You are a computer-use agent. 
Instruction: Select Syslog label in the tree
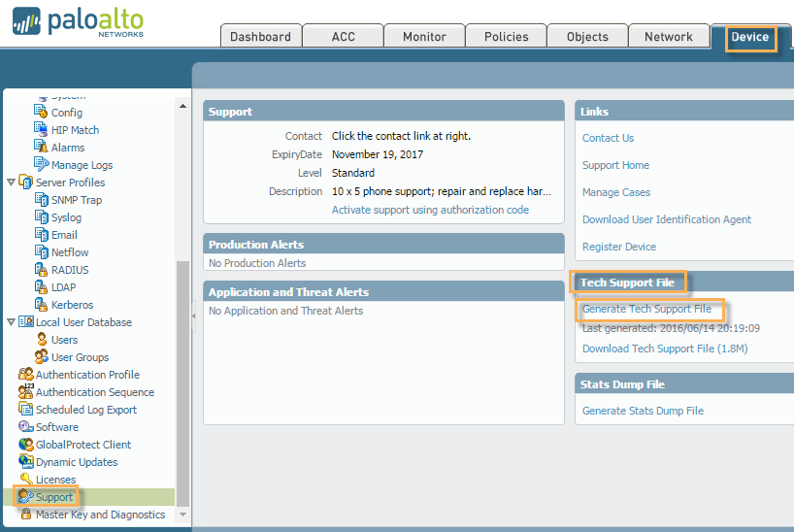tap(66, 217)
